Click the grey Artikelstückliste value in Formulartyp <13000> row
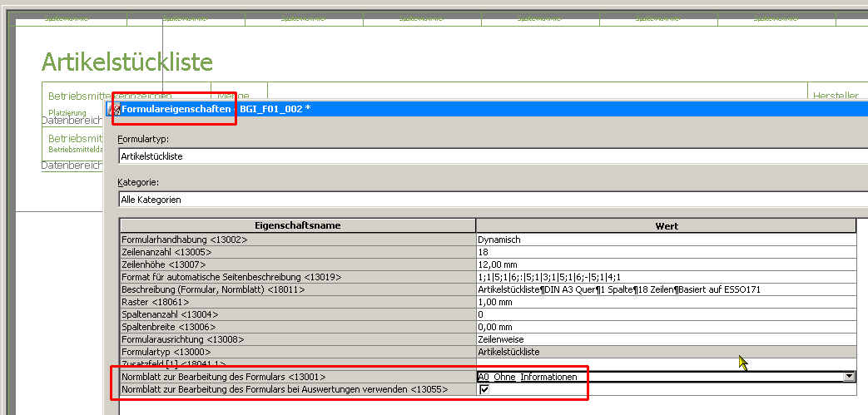Viewport: 868px width, 415px height. [667, 352]
